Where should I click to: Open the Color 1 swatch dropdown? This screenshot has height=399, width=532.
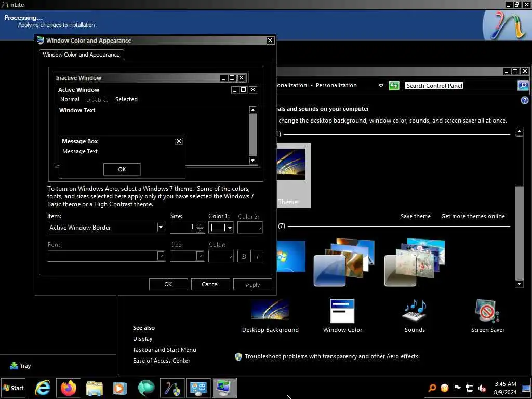tap(220, 228)
